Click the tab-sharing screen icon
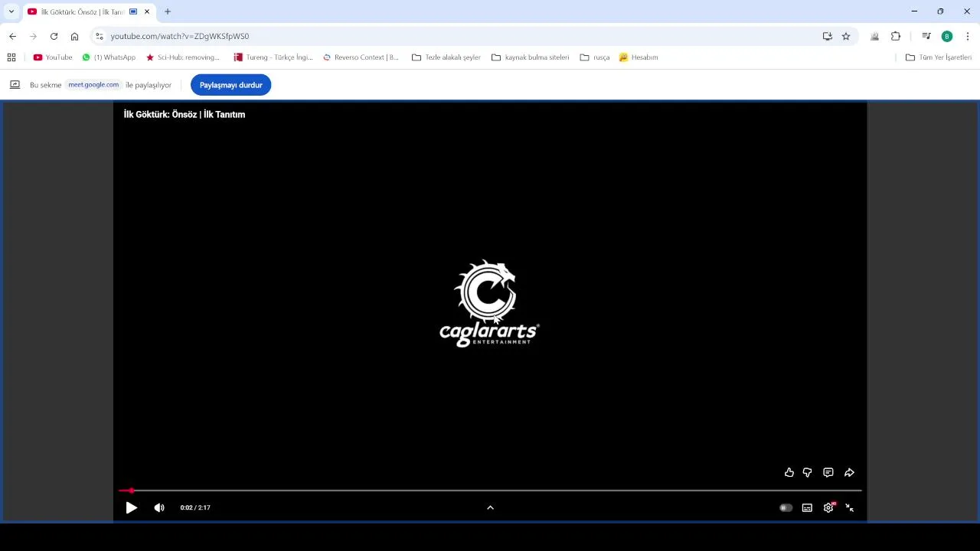This screenshot has width=980, height=551. coord(15,85)
